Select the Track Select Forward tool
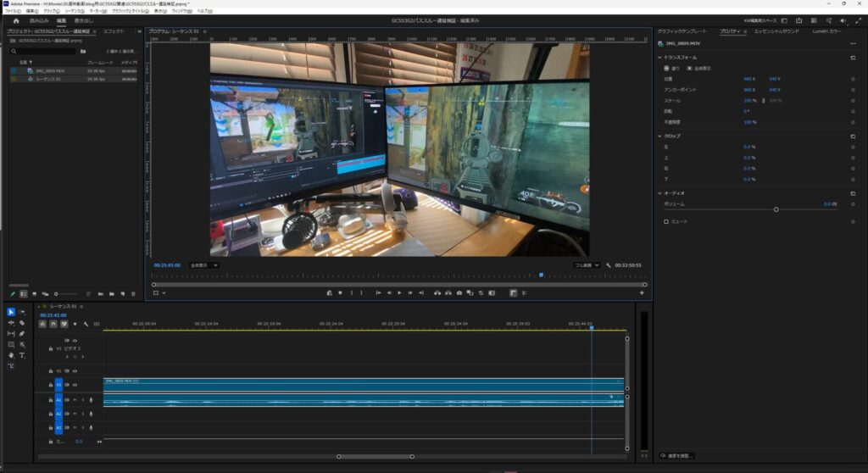868x473 pixels. (x=22, y=313)
